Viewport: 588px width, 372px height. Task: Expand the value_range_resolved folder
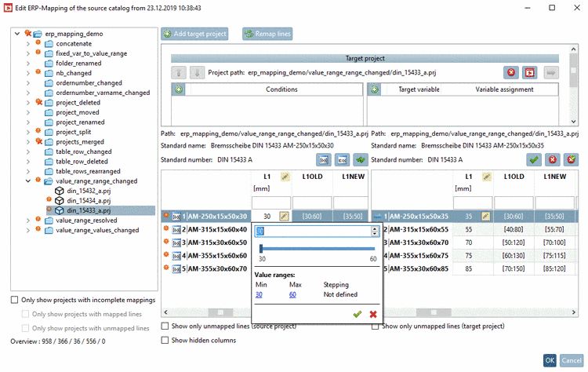point(28,221)
